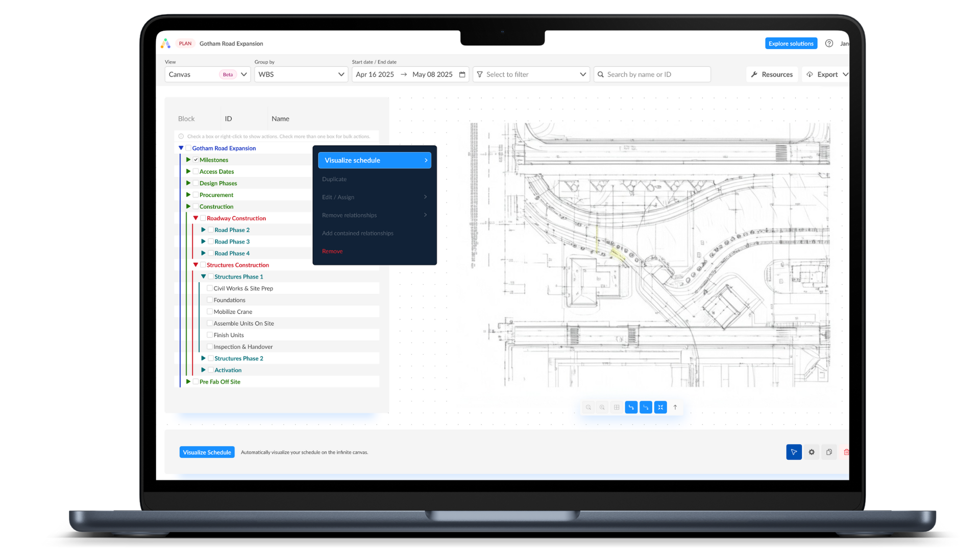The width and height of the screenshot is (980, 551).
Task: Click the Search by name or ID field
Action: pos(653,74)
